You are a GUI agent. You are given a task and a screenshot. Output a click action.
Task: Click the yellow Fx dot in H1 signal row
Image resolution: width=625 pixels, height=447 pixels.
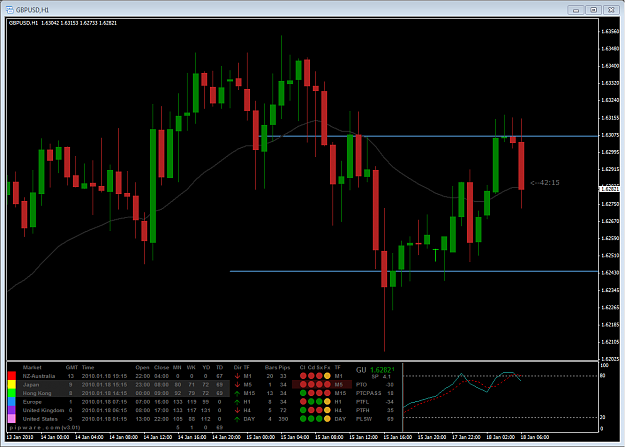tap(327, 402)
